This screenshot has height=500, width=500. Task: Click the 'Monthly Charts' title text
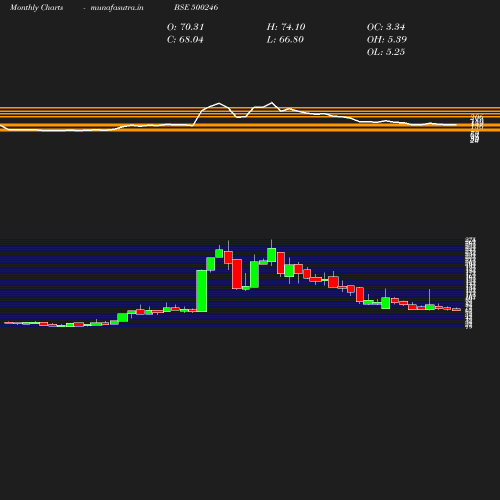(36, 8)
